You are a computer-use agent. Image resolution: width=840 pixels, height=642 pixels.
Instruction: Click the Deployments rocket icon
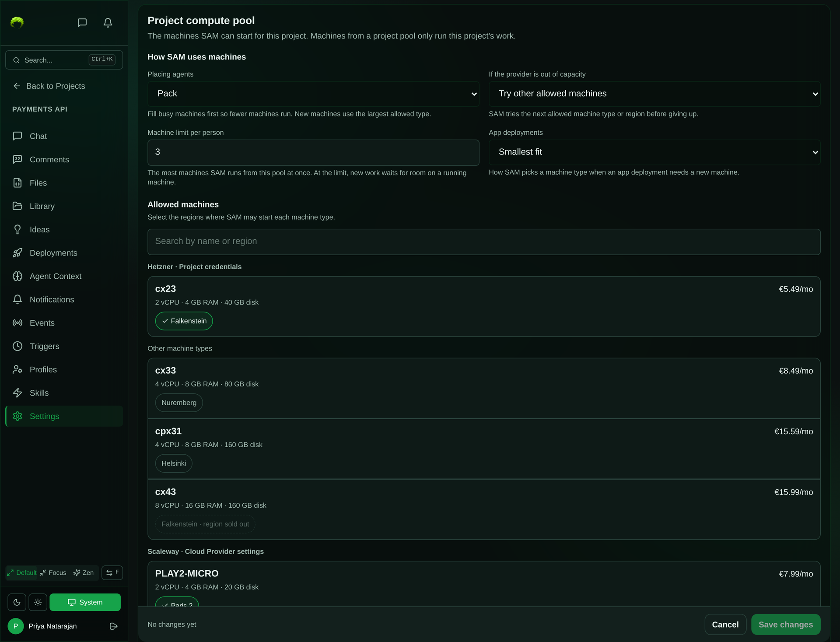[17, 253]
